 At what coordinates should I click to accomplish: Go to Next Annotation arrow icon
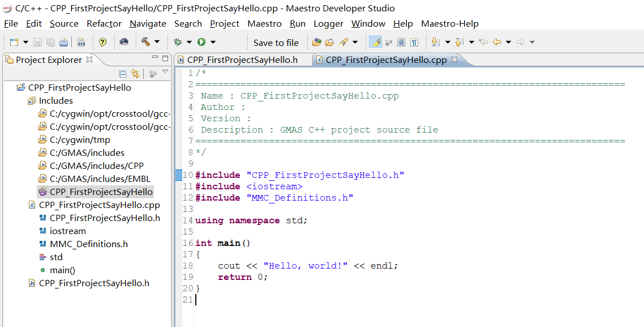(x=436, y=42)
